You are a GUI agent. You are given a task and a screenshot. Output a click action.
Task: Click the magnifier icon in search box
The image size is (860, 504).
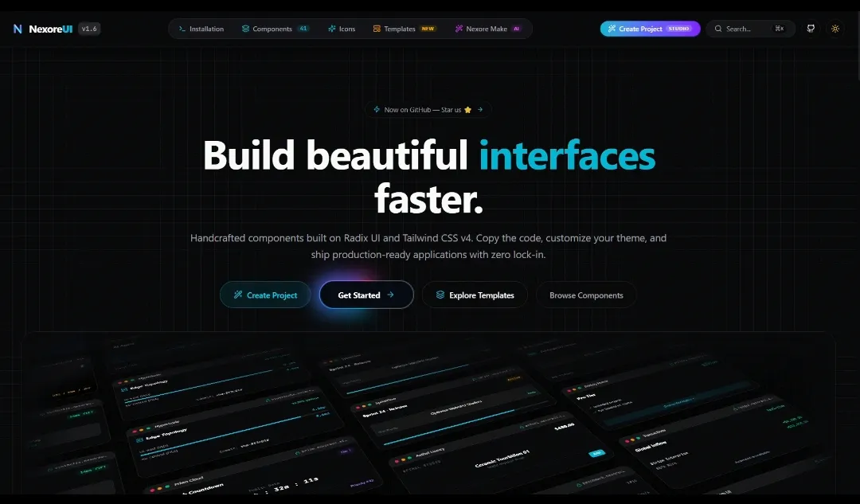click(x=718, y=29)
